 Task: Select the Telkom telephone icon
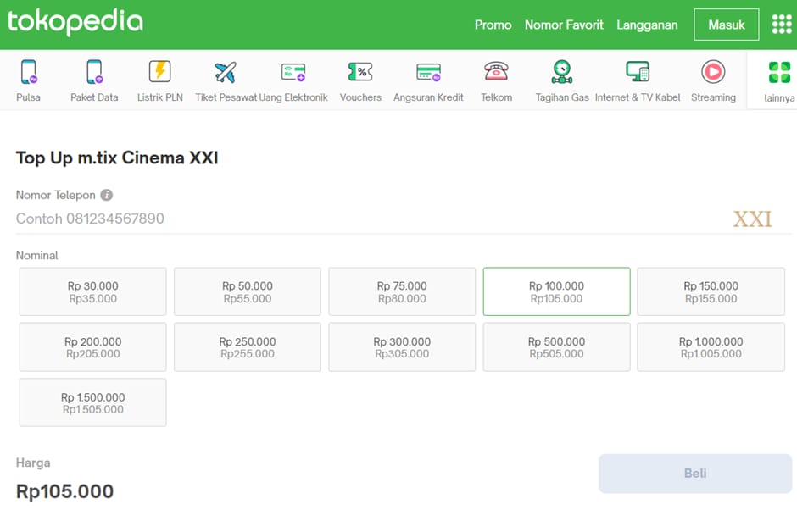[x=496, y=71]
